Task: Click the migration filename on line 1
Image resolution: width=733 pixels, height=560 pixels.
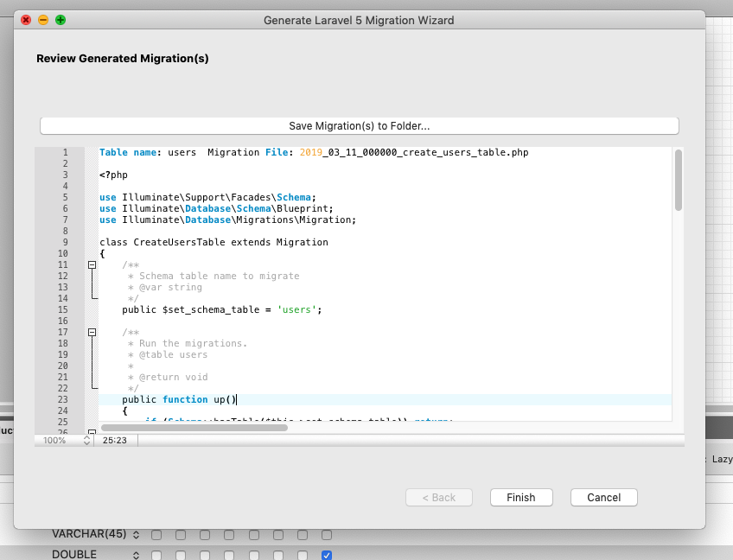Action: click(x=414, y=152)
